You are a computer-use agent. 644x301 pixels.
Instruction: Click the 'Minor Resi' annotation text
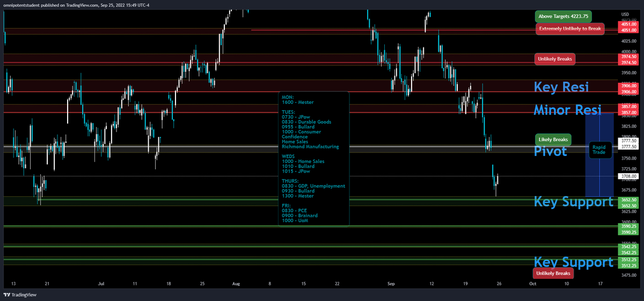click(x=568, y=110)
